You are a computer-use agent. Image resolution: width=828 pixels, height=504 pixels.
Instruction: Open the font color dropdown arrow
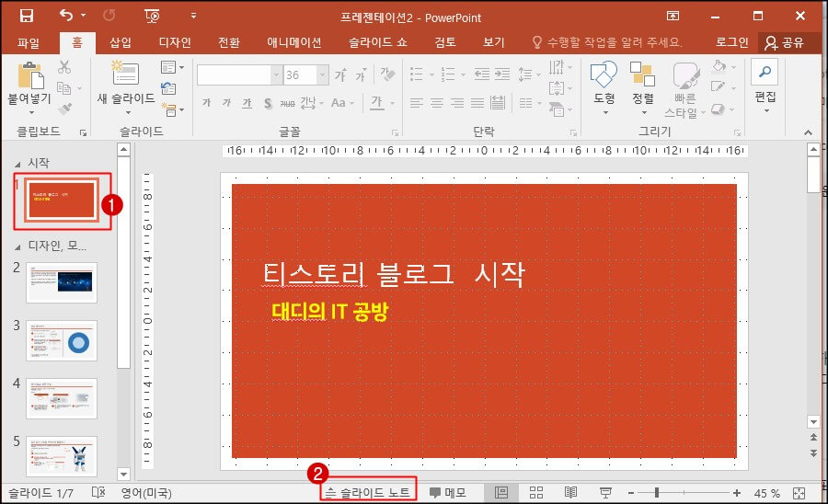[392, 103]
